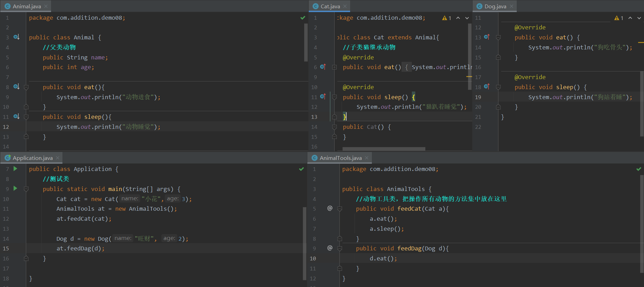The image size is (644, 287).
Task: Click the 'name:' hint before "旺财"
Action: (123, 238)
